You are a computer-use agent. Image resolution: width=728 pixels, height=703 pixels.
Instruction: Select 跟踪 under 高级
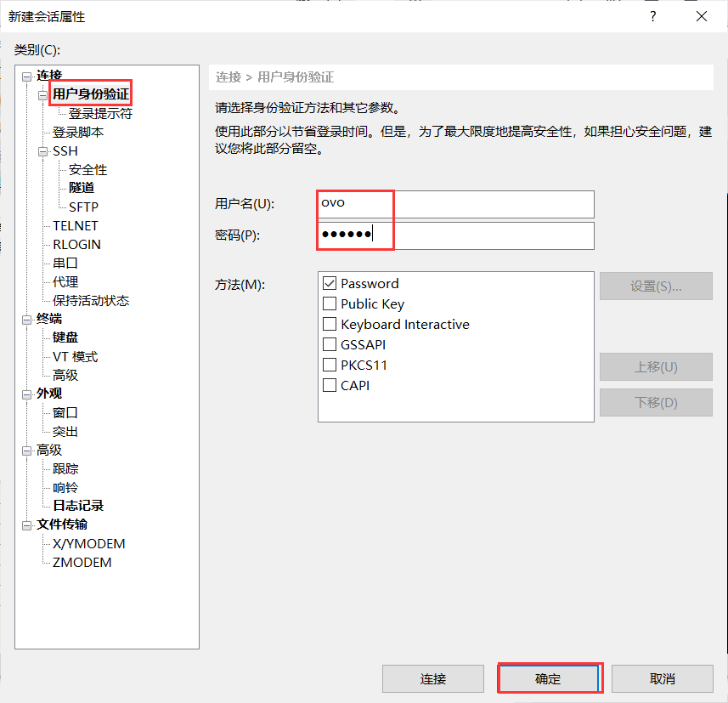coord(65,469)
